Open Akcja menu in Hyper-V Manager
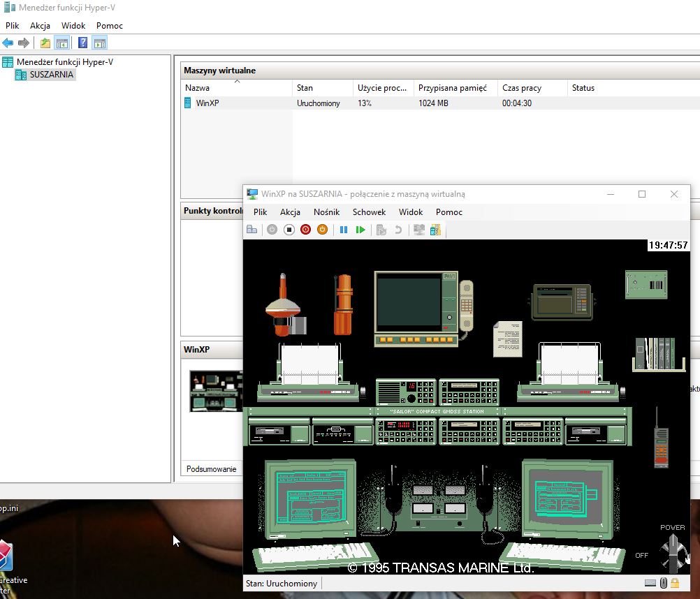The image size is (700, 599). coord(40,25)
